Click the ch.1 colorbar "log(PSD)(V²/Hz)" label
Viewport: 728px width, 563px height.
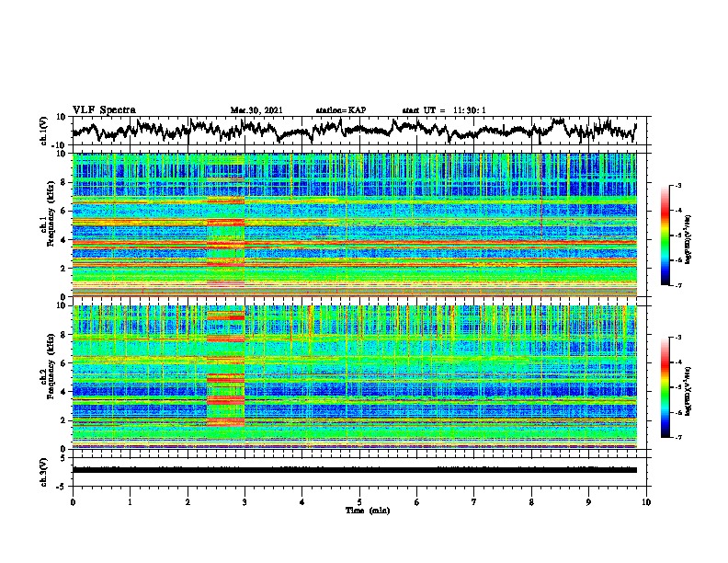[688, 240]
